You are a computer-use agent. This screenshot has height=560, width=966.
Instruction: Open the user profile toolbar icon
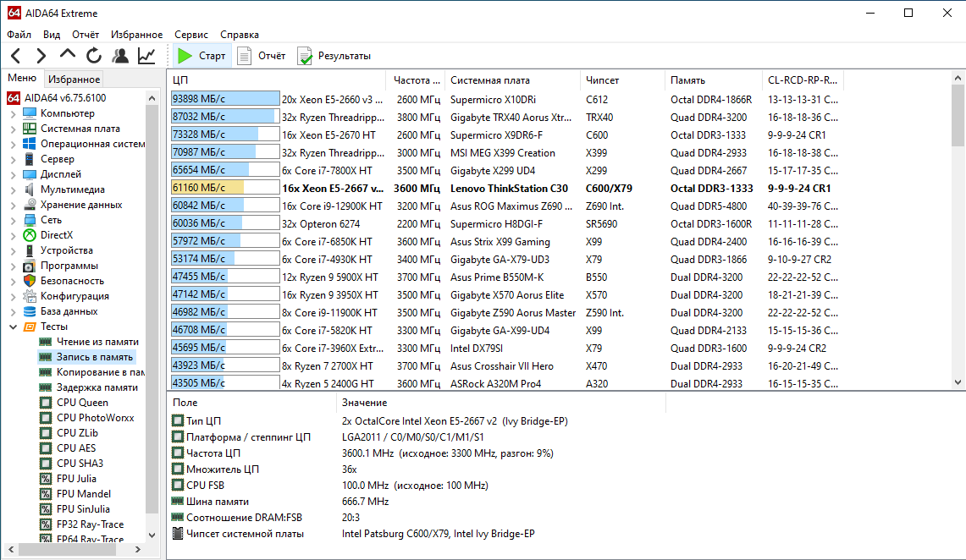tap(120, 56)
